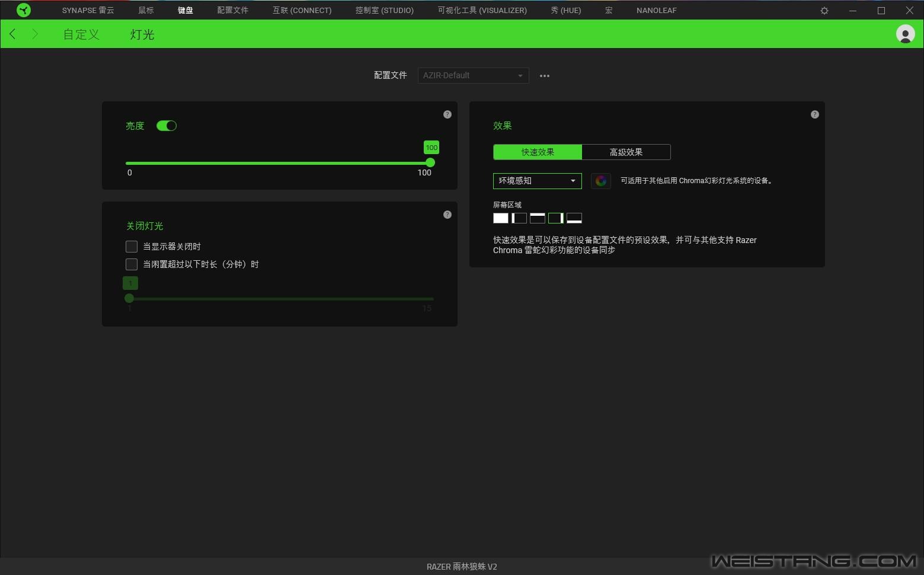Check 当闲置超过以下时长 checkbox
The width and height of the screenshot is (924, 575).
[132, 264]
